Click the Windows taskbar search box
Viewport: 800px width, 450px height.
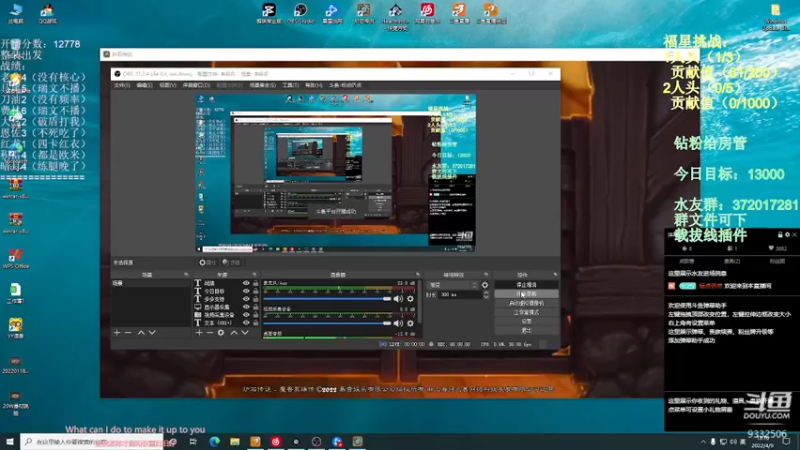92,441
